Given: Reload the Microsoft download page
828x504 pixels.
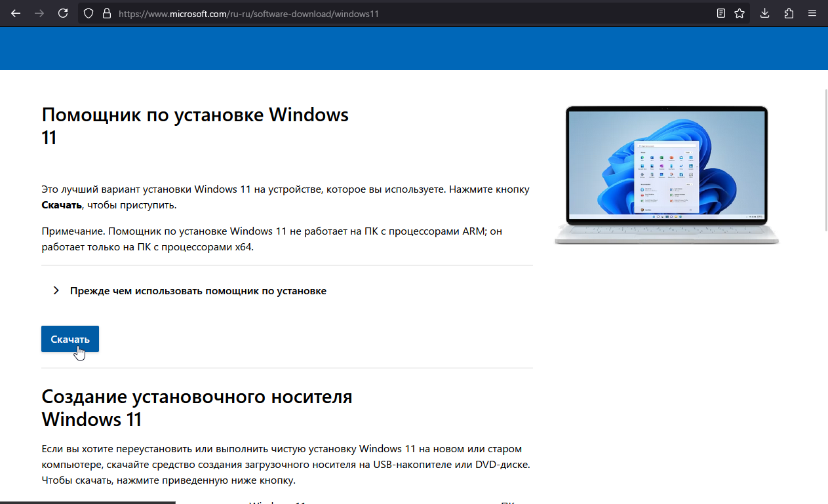Looking at the screenshot, I should (62, 12).
